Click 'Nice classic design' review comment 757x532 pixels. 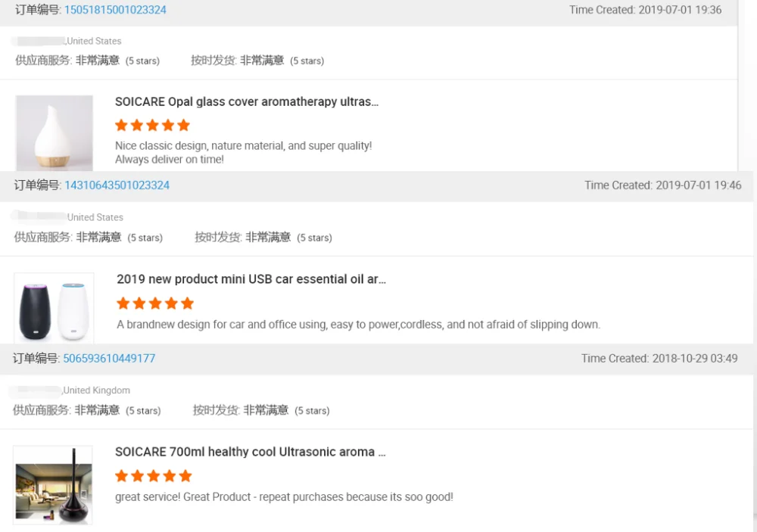(243, 145)
